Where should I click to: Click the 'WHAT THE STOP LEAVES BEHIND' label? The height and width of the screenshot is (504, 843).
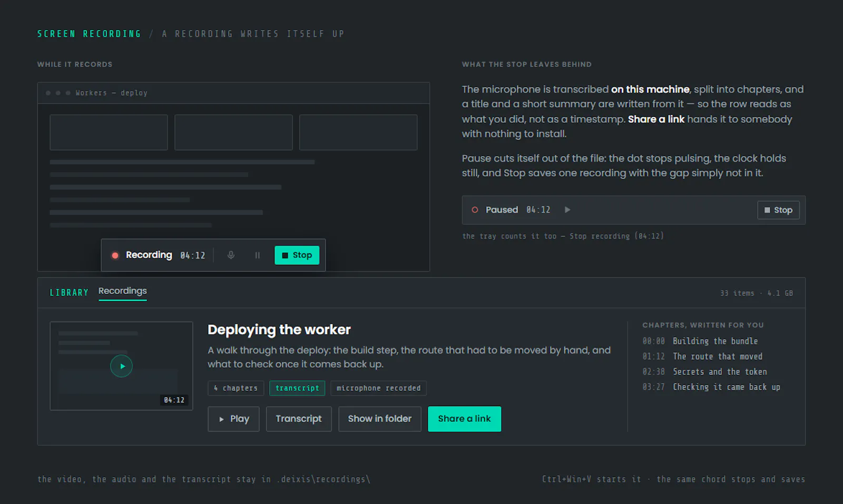click(x=527, y=64)
